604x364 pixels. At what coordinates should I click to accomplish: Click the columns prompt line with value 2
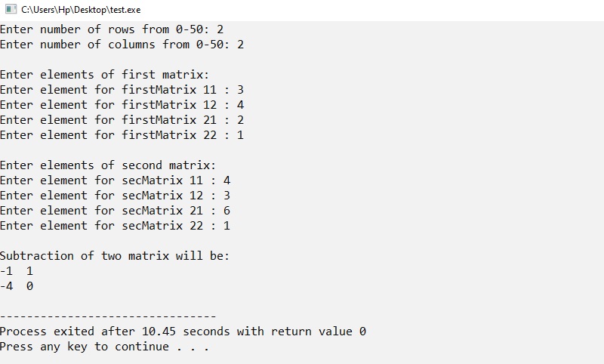coord(122,45)
